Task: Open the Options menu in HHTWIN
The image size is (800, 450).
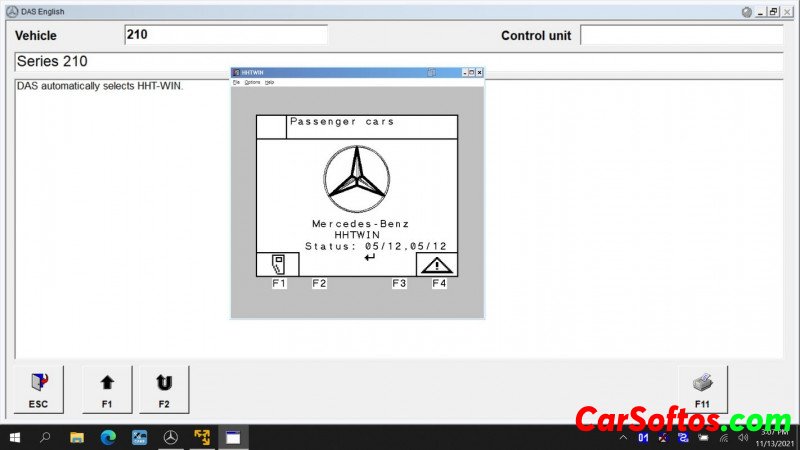Action: coord(252,82)
